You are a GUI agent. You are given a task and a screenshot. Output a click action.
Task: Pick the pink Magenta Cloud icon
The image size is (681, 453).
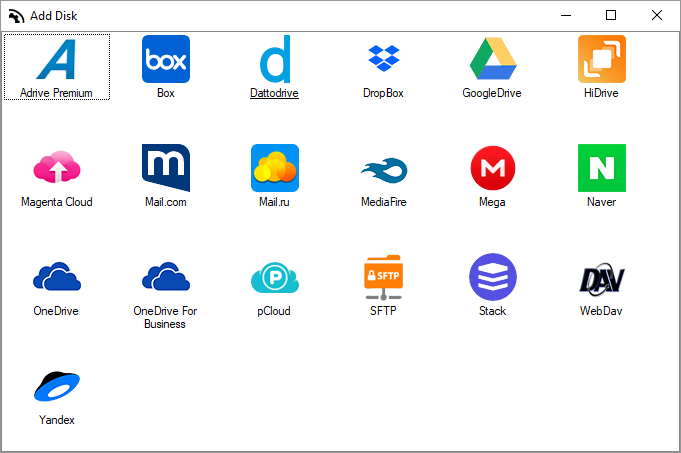coord(57,167)
